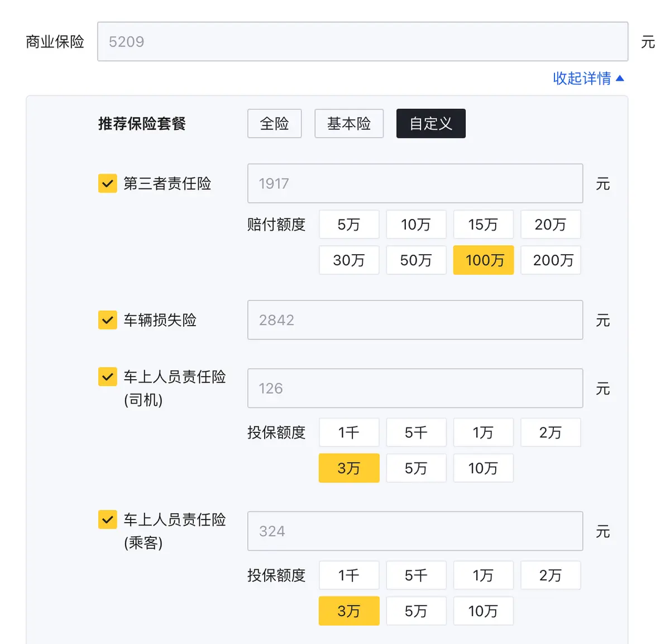Select the 基本险 insurance package

(x=349, y=123)
